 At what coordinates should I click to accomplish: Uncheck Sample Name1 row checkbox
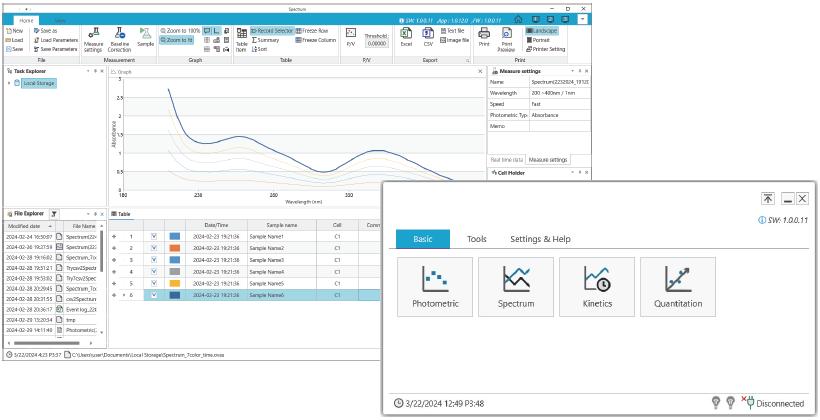pos(154,236)
